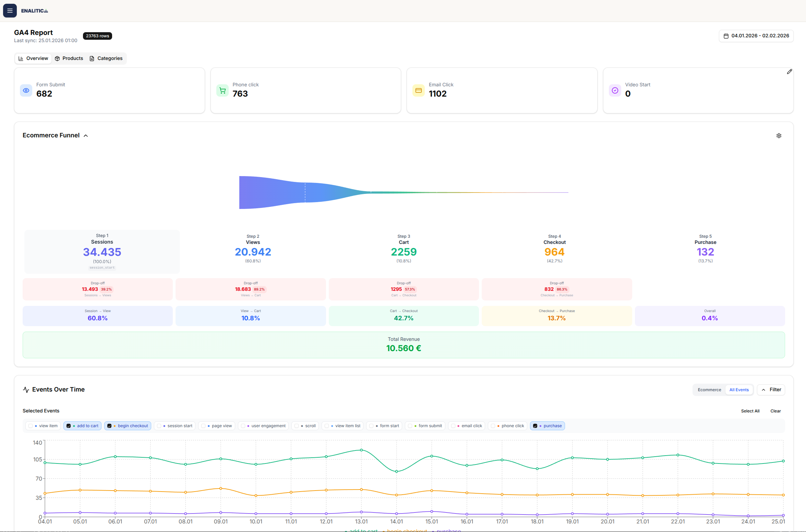Screen dimensions: 806x532
Task: Click the bar chart icon on Overview tab
Action: (x=21, y=58)
